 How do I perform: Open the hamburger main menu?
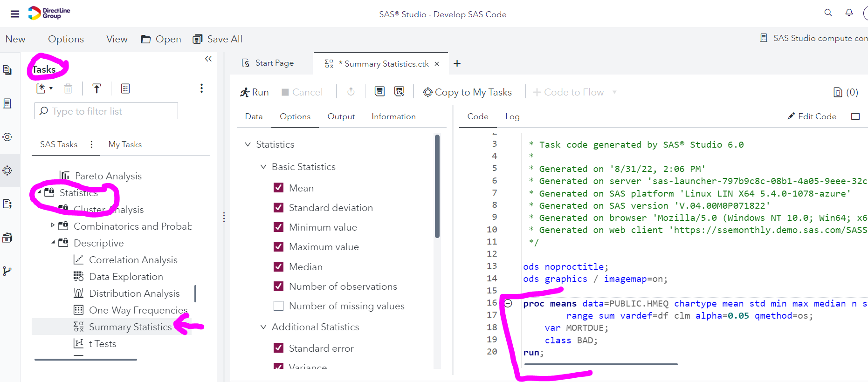point(15,14)
